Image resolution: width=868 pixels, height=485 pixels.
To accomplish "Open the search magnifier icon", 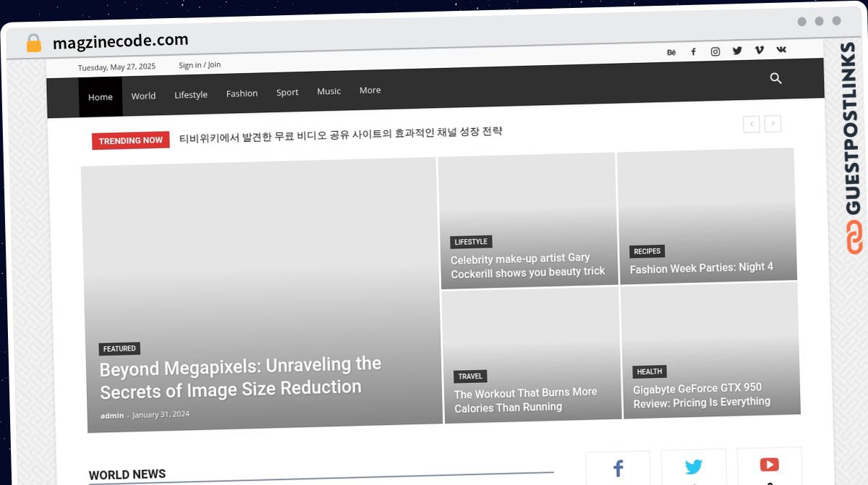I will (x=776, y=78).
